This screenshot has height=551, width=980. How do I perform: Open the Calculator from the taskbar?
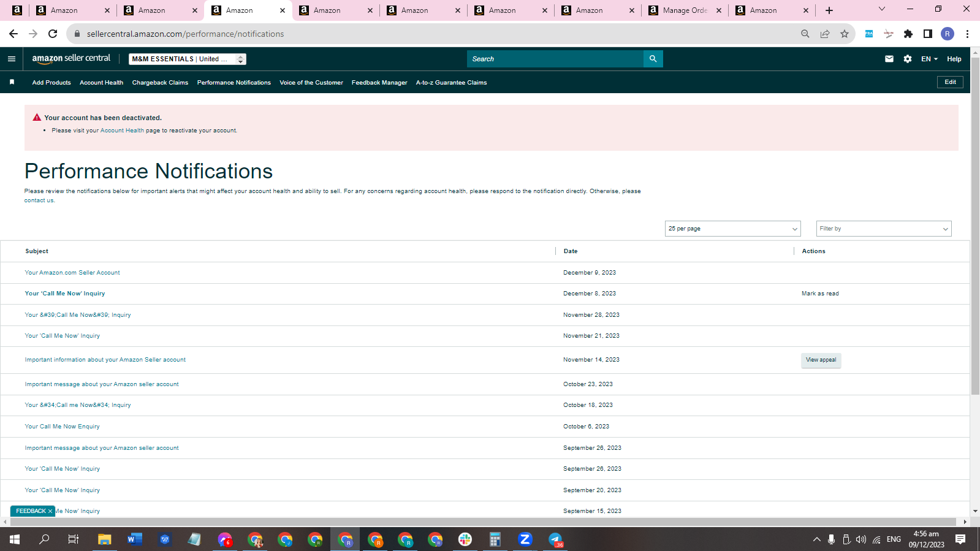coord(495,539)
